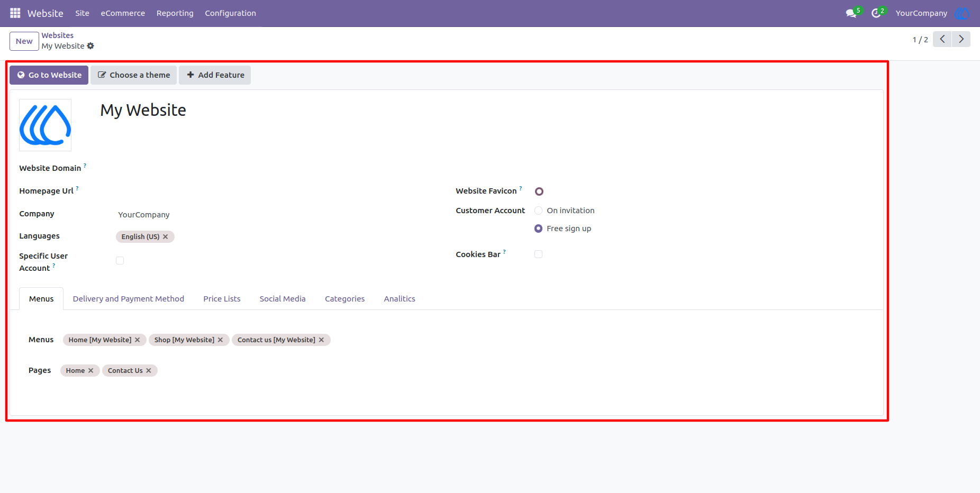This screenshot has height=493, width=980.
Task: Open the Websites breadcrumb link
Action: pyautogui.click(x=58, y=35)
